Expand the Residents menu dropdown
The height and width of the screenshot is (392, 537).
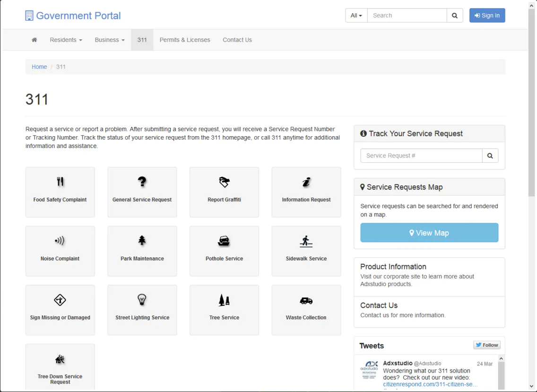tap(66, 40)
